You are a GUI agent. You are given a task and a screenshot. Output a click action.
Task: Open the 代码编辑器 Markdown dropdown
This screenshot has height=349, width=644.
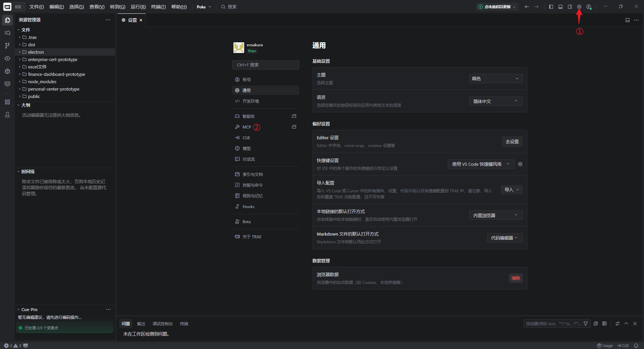point(504,238)
